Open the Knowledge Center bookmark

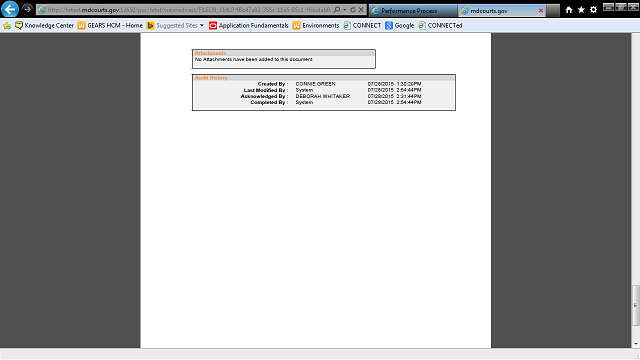pyautogui.click(x=44, y=25)
